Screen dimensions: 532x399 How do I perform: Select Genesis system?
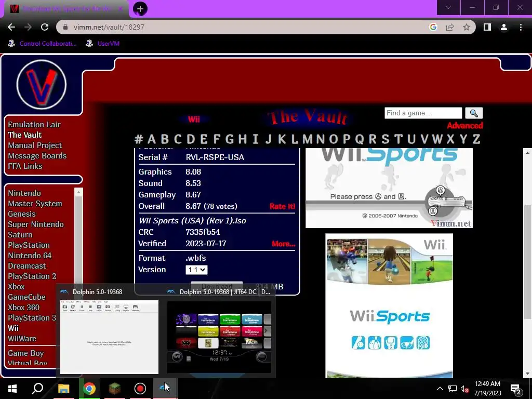pyautogui.click(x=22, y=214)
